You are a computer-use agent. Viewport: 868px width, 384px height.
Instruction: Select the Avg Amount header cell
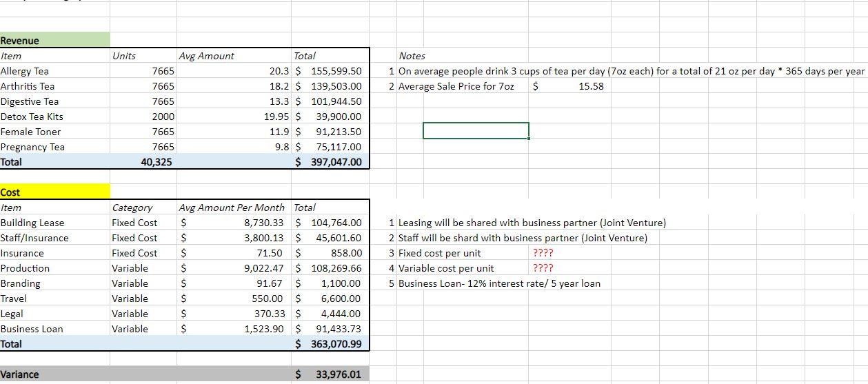coord(234,56)
